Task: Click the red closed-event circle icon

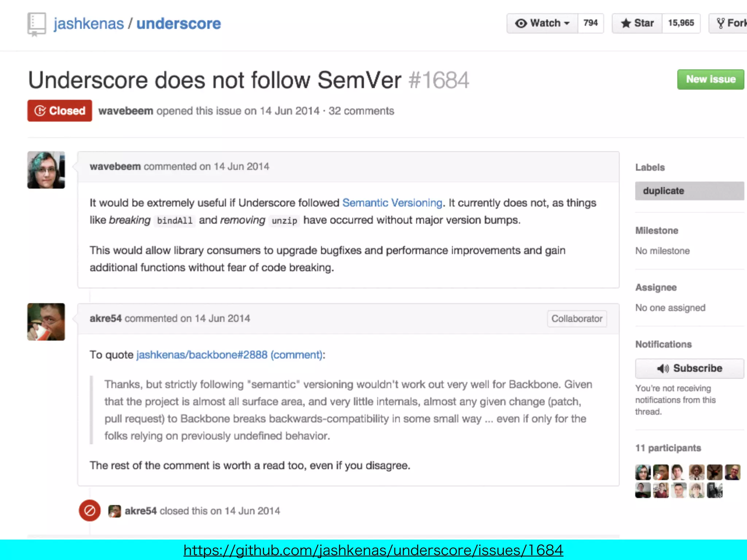Action: pos(90,510)
